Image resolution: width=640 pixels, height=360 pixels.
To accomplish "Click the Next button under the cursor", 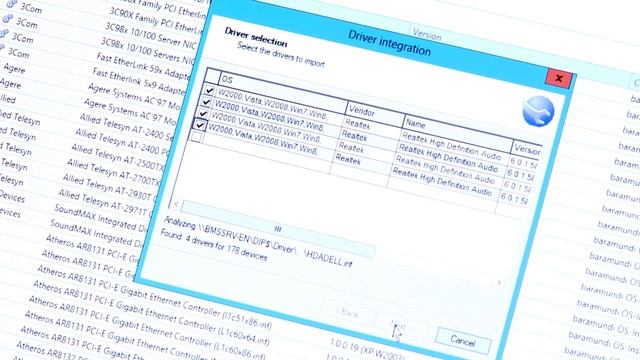I will 399,327.
